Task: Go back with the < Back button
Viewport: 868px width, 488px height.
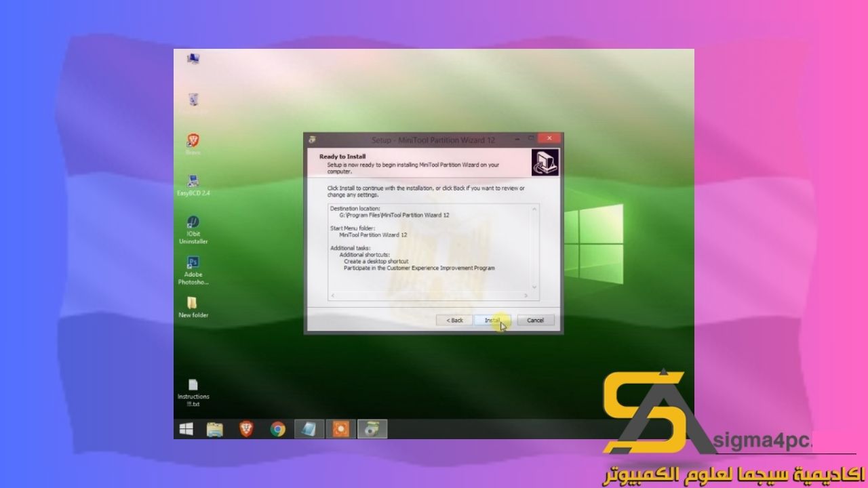Action: pos(454,320)
